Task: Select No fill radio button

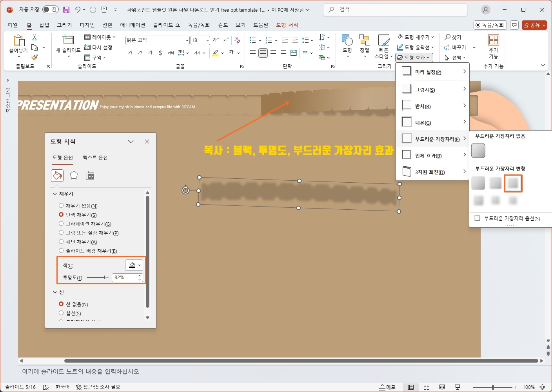Action: (61, 205)
